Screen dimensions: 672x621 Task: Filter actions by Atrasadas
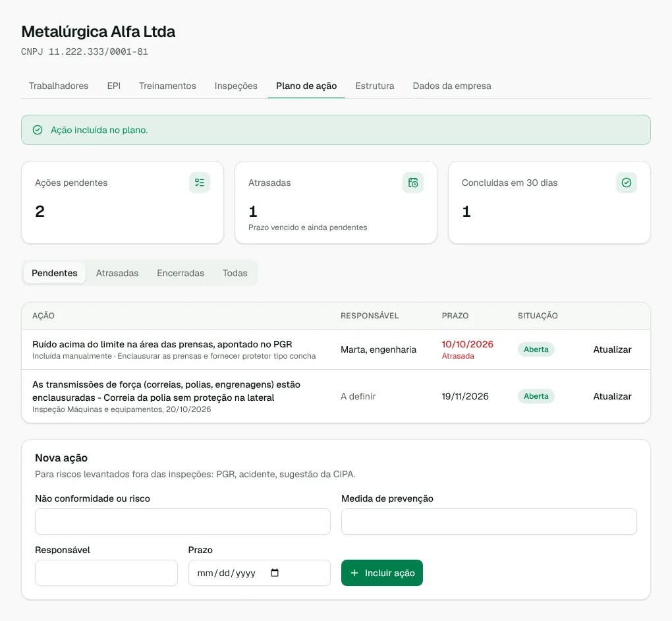coord(117,273)
